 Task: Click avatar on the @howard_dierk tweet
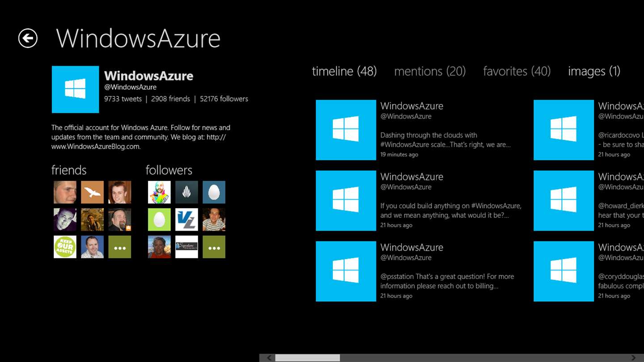click(x=563, y=201)
